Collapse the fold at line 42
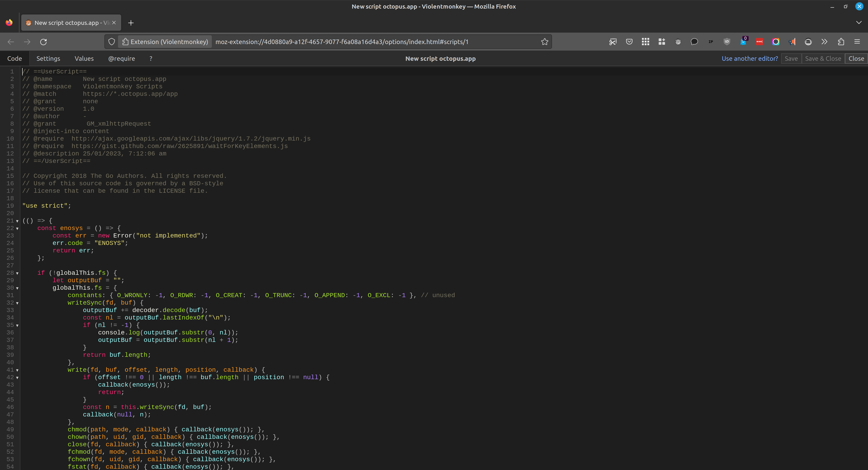Viewport: 868px width, 470px height. 17,378
